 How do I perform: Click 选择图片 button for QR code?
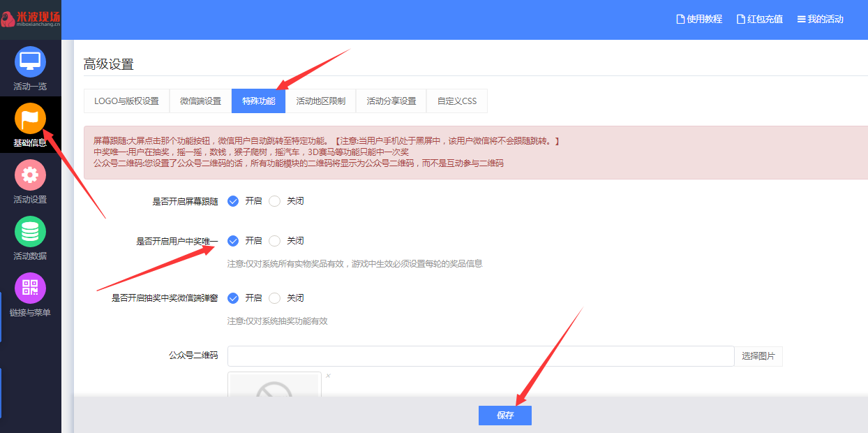click(758, 356)
